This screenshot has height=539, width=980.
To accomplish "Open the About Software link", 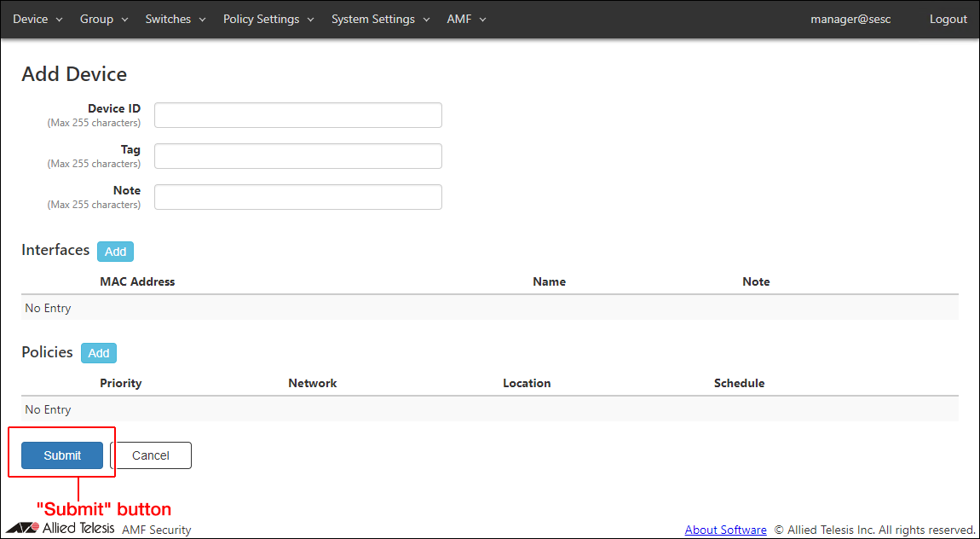I will point(725,530).
